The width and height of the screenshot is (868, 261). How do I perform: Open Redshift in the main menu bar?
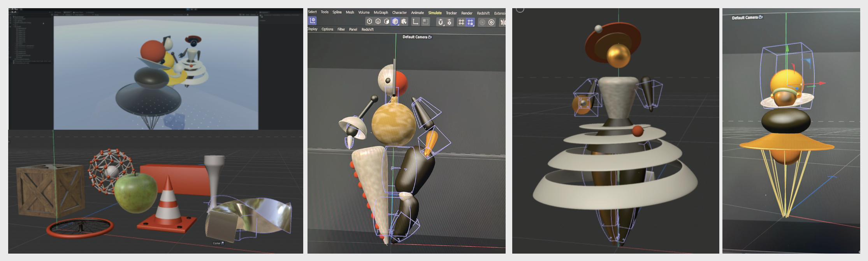(x=483, y=13)
